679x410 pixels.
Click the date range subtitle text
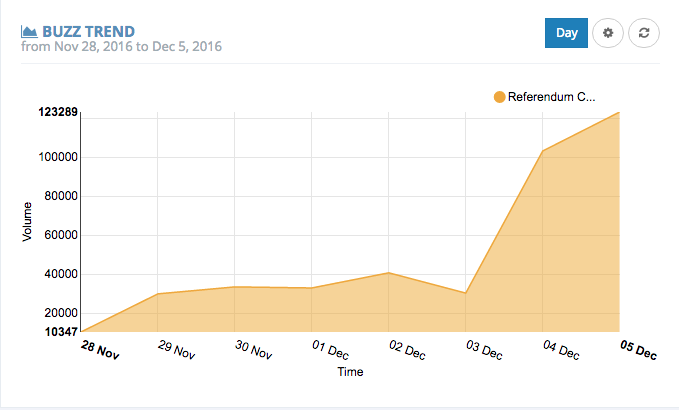coord(121,46)
